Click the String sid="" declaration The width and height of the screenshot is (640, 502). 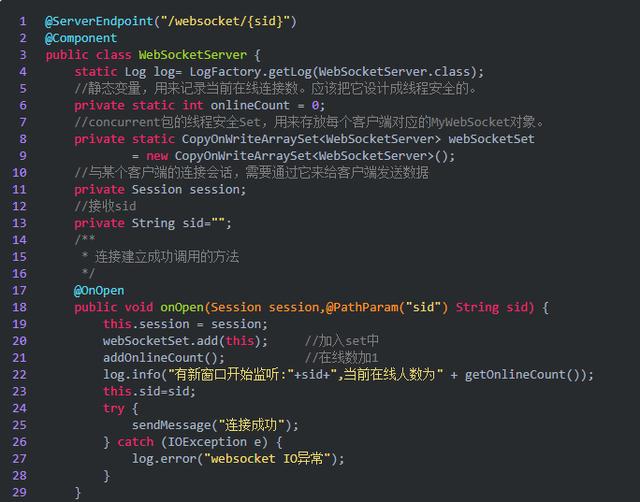181,223
